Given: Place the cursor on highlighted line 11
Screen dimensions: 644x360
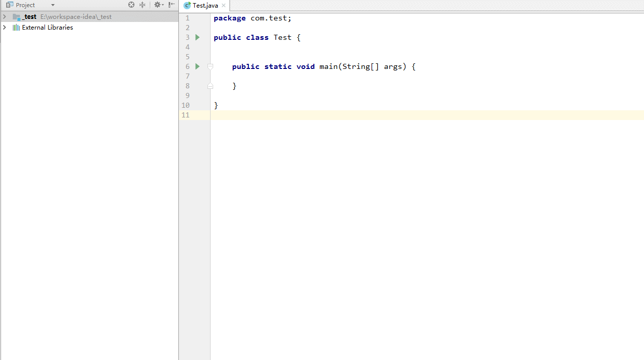Looking at the screenshot, I should (427, 115).
